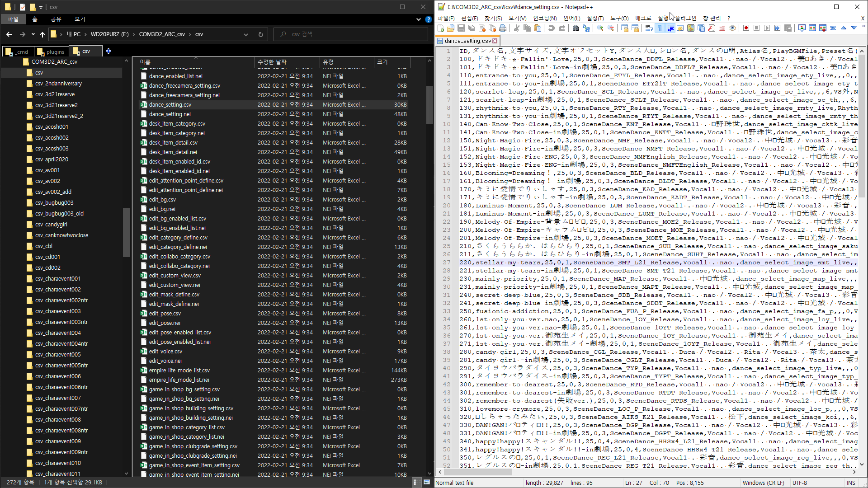Refresh the folder with the reload icon
This screenshot has height=488, width=868.
260,34
